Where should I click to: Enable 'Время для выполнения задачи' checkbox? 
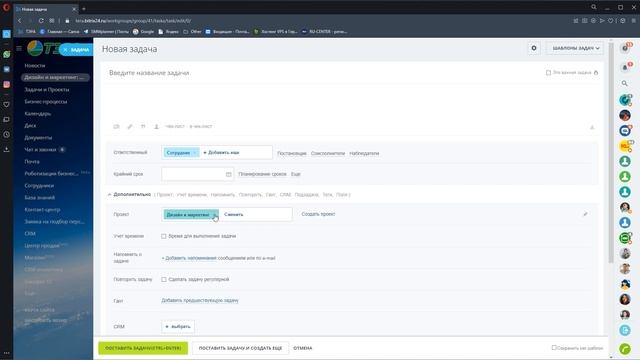[x=164, y=236]
